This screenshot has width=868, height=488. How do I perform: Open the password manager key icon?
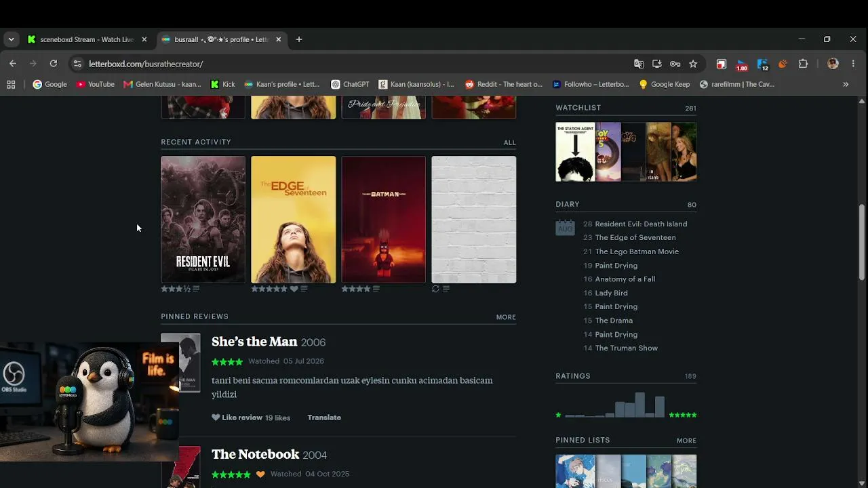coord(675,64)
